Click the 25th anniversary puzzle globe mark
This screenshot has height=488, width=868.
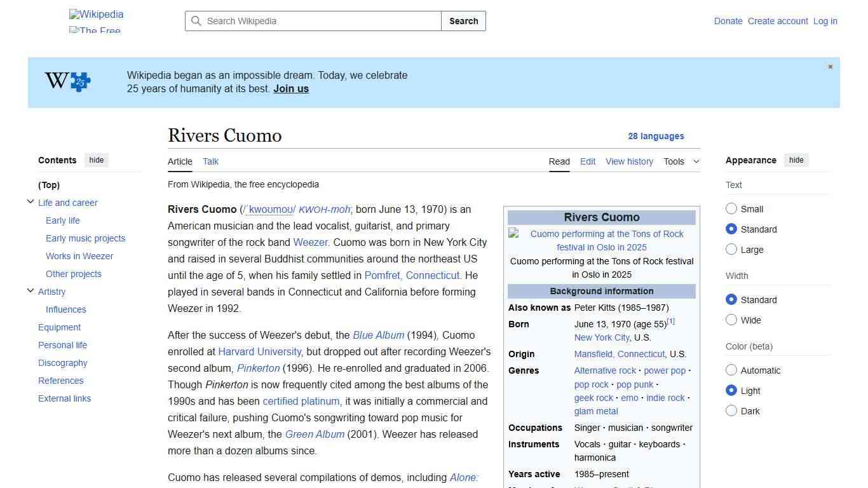[x=67, y=81]
